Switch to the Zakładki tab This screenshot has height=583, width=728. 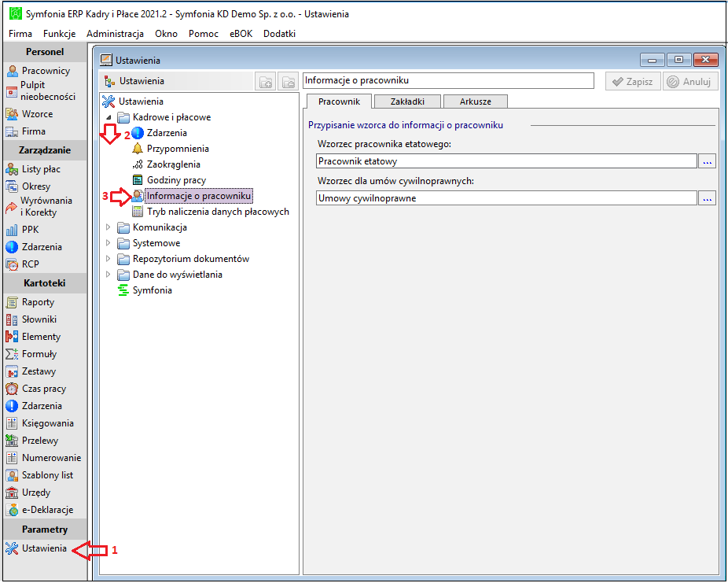(x=408, y=101)
